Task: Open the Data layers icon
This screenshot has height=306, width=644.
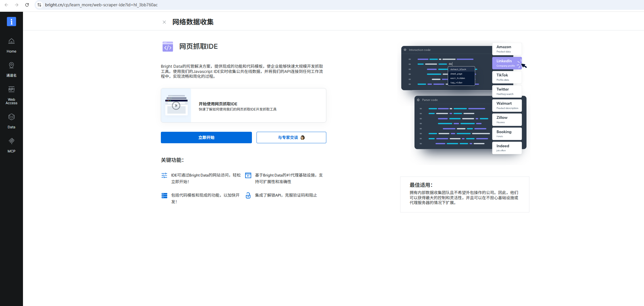Action: [11, 117]
